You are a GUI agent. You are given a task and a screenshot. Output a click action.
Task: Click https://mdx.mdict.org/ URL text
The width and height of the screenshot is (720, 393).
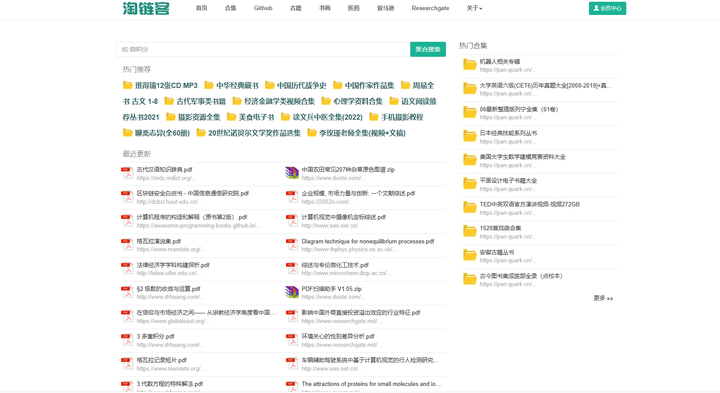[166, 178]
